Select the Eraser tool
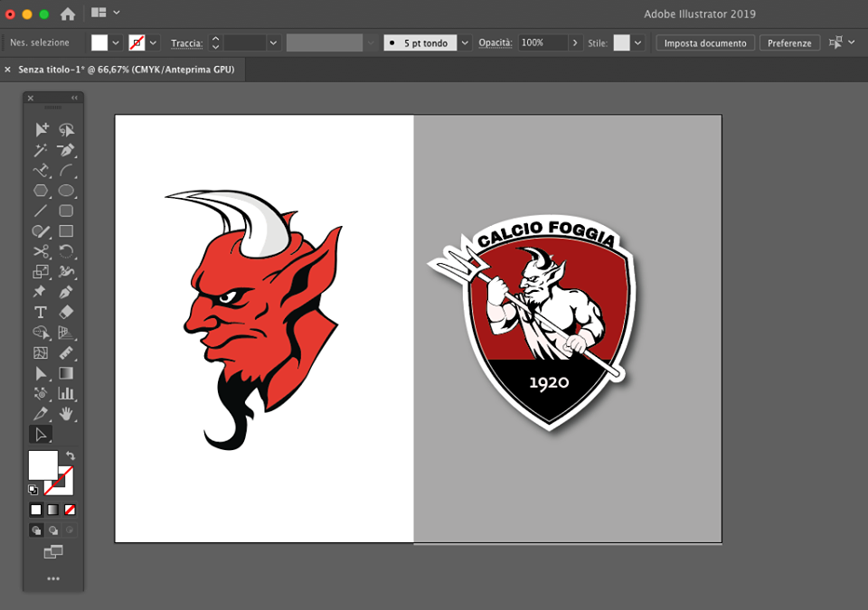The image size is (868, 610). click(x=66, y=312)
